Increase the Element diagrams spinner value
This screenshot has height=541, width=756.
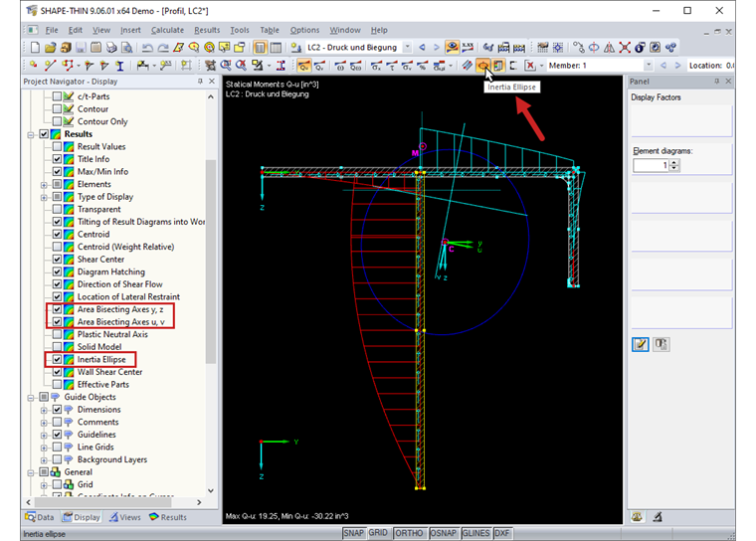675,163
